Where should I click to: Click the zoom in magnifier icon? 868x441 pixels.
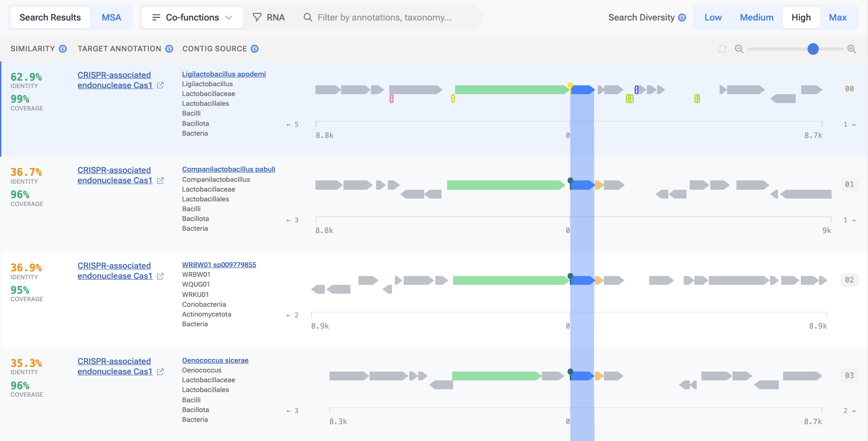click(x=852, y=49)
